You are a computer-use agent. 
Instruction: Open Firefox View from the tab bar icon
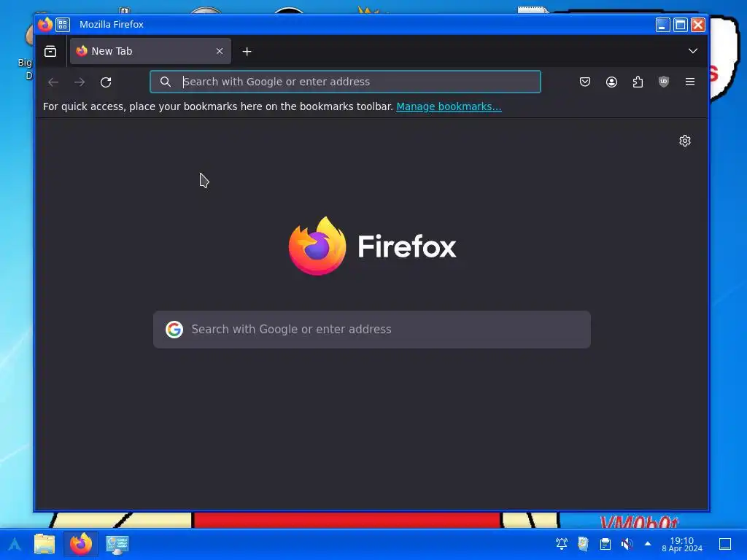coord(50,51)
